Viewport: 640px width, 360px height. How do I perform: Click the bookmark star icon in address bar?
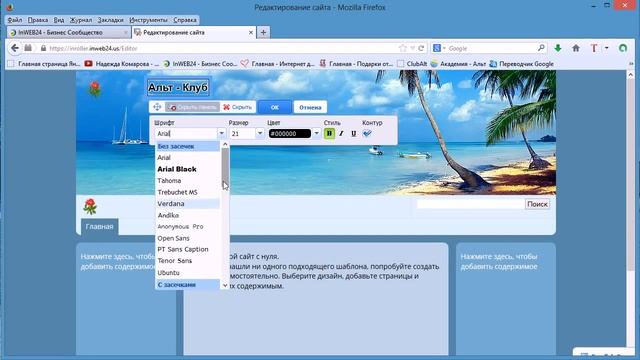click(x=403, y=48)
